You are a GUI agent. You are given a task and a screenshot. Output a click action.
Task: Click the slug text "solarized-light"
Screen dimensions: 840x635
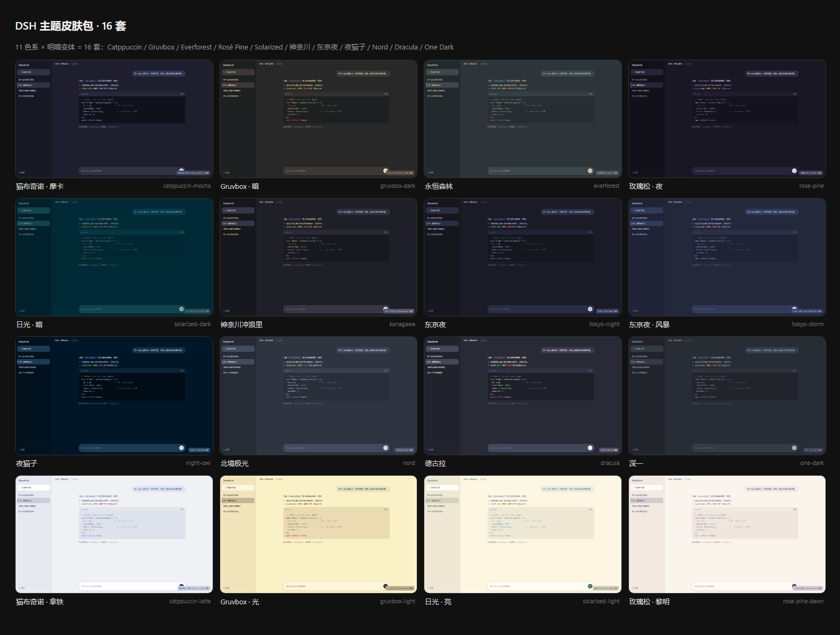point(601,601)
